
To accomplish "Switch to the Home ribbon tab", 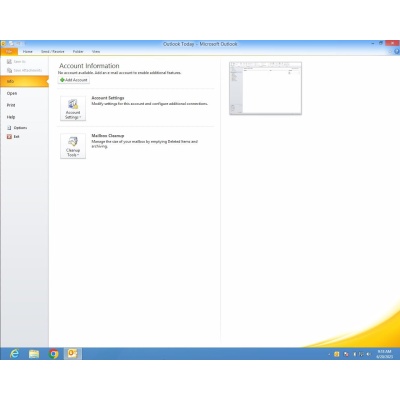I will [x=28, y=52].
